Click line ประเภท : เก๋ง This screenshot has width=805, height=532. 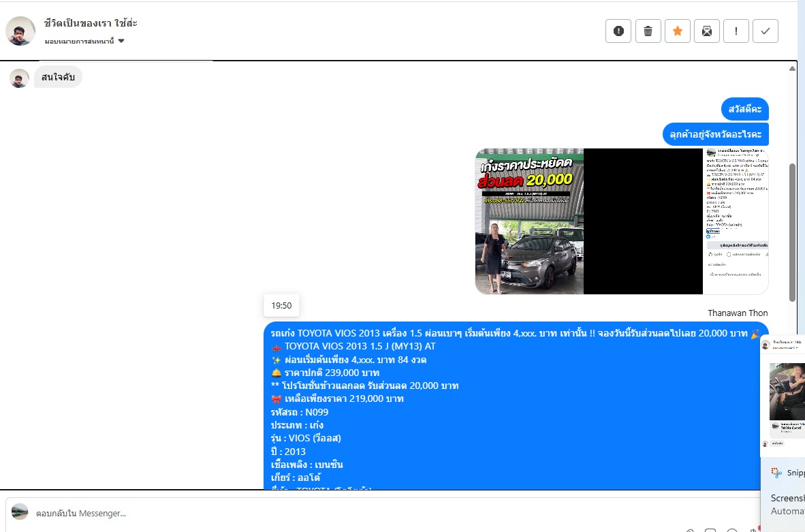pyautogui.click(x=297, y=425)
